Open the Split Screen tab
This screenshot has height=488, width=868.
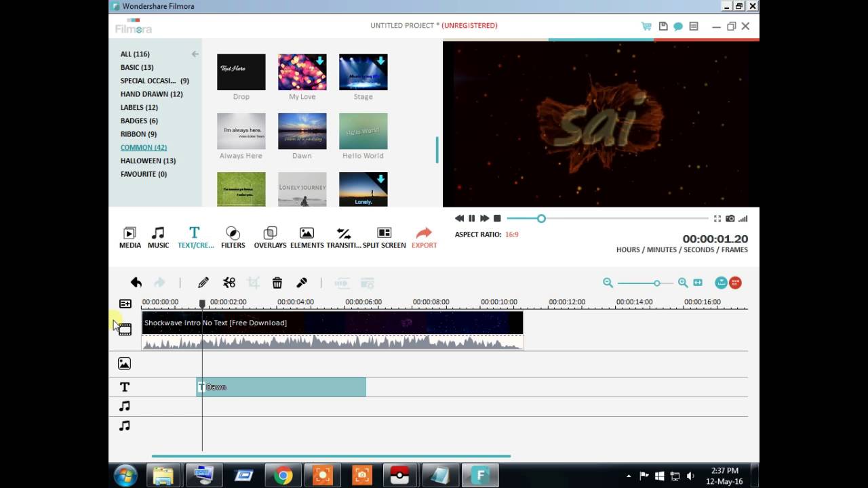coord(384,238)
